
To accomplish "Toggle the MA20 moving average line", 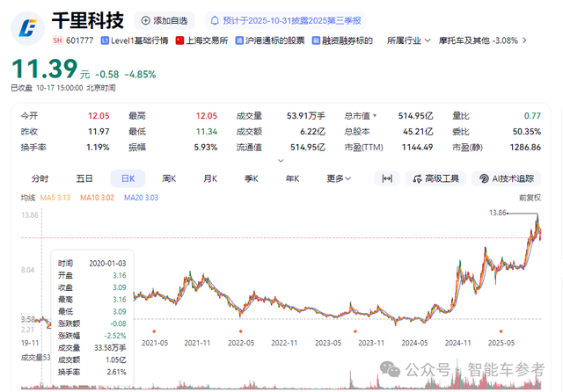I will click(139, 199).
